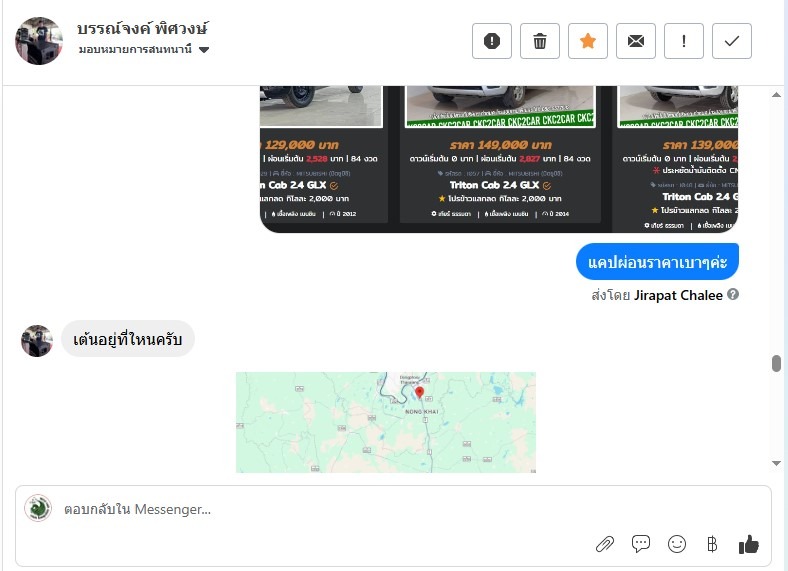Mark conversation done with the checkmark button
This screenshot has width=788, height=571.
pyautogui.click(x=732, y=41)
